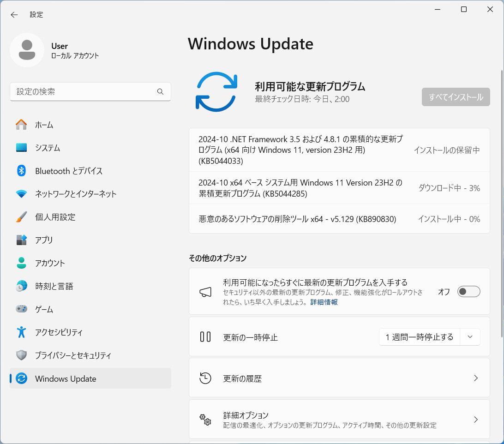The width and height of the screenshot is (504, 444).
Task: Click the User profile avatar
Action: 27,50
